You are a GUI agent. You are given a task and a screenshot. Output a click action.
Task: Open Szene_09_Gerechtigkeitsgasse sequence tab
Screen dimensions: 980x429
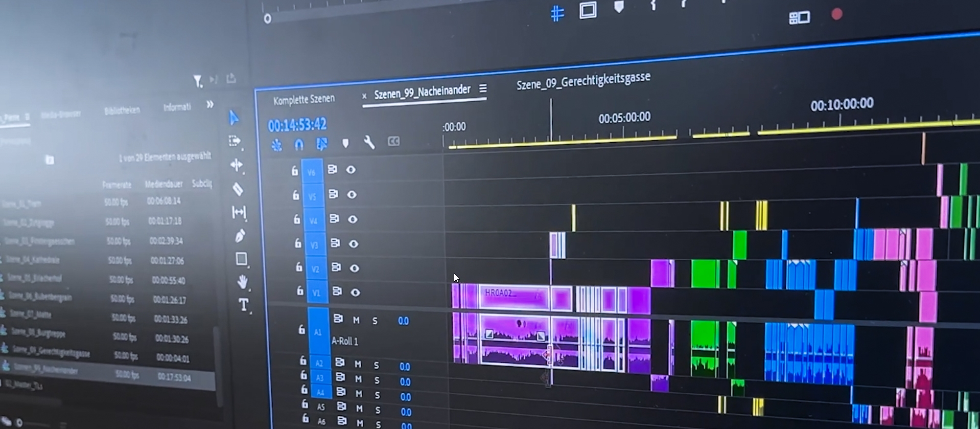click(x=583, y=81)
